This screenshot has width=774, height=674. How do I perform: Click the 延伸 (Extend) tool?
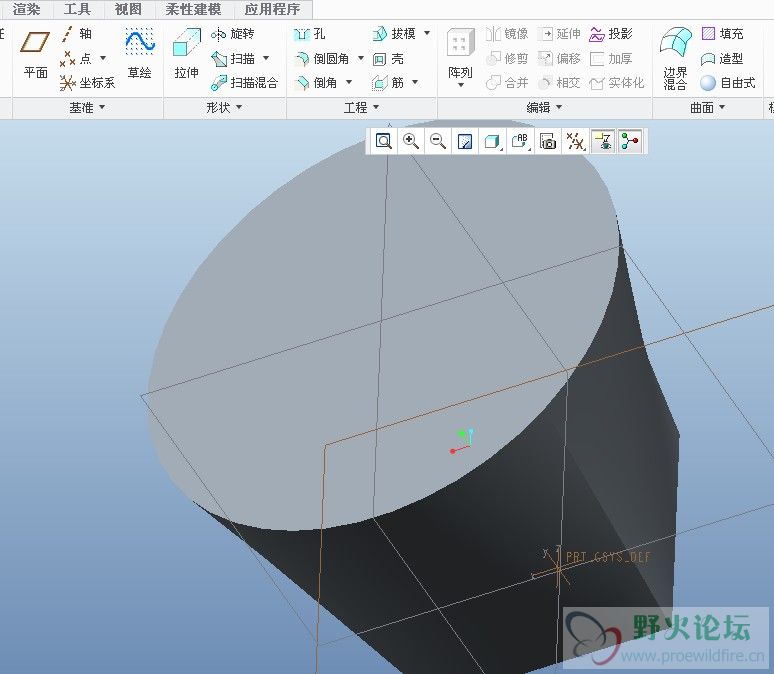(559, 34)
